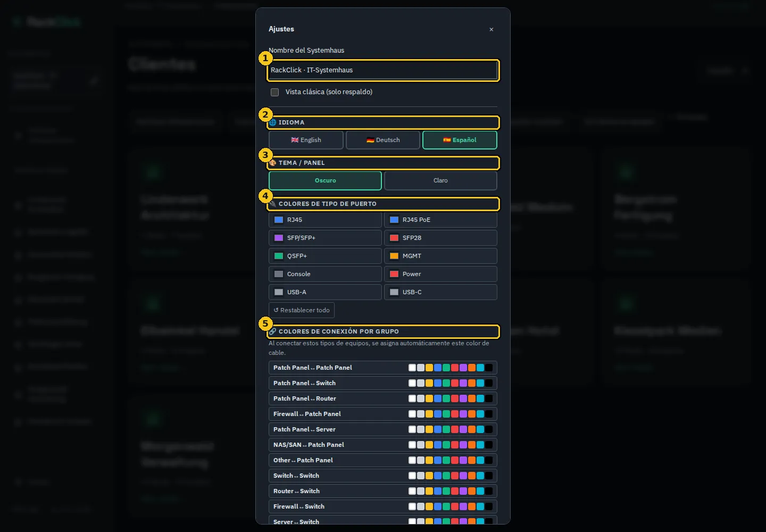
Task: Set NAS/SAN ↔ Patch Panel to yellow
Action: [x=429, y=445]
